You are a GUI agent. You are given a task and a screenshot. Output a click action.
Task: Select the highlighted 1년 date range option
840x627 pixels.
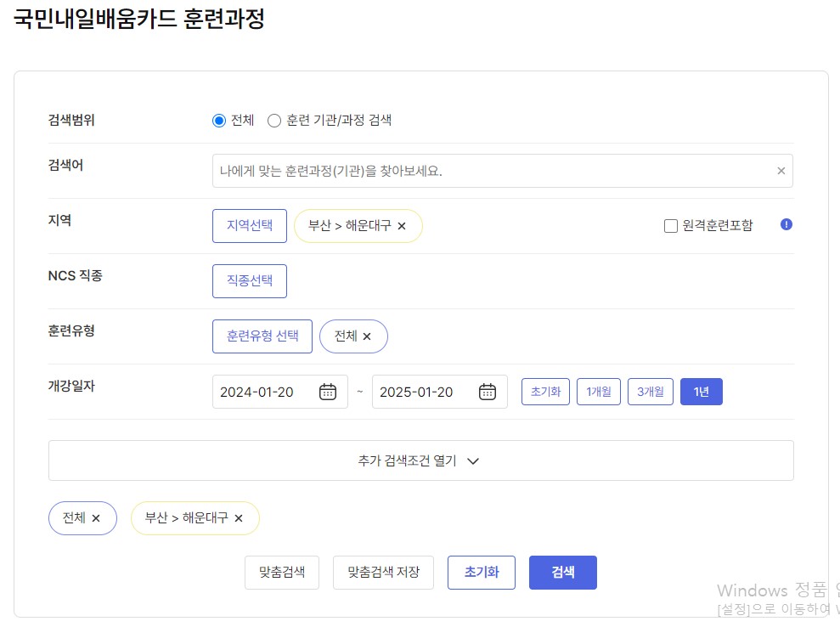(701, 391)
